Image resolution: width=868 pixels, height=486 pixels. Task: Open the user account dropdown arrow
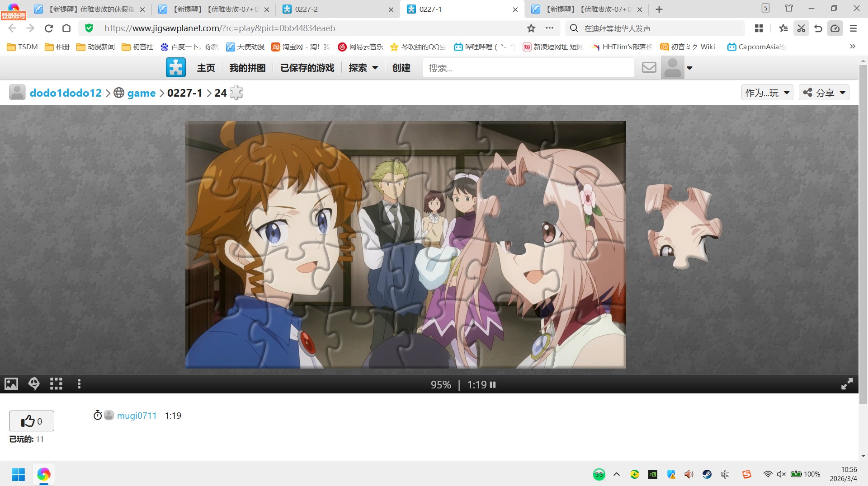click(x=689, y=68)
